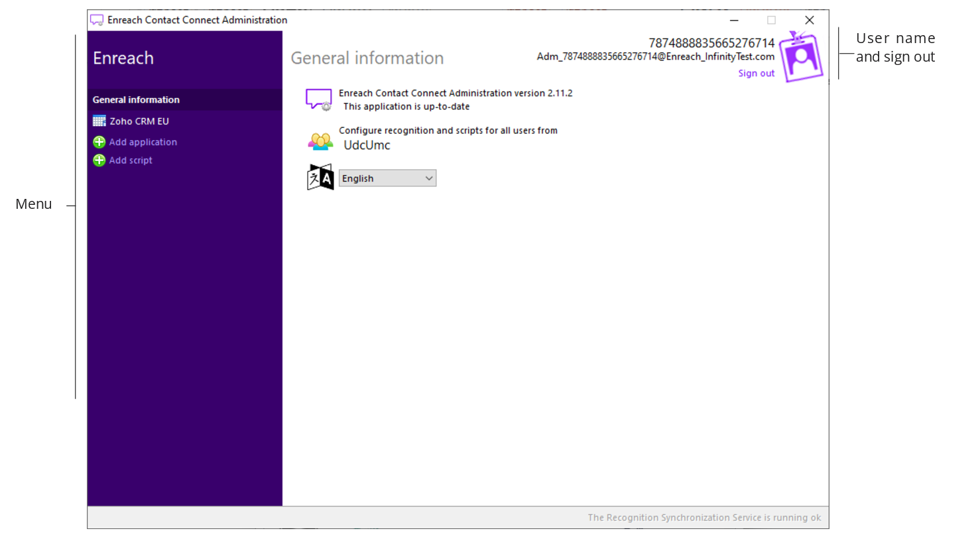Click the Enreach app icon in title bar
The width and height of the screenshot is (980, 543).
click(x=97, y=20)
